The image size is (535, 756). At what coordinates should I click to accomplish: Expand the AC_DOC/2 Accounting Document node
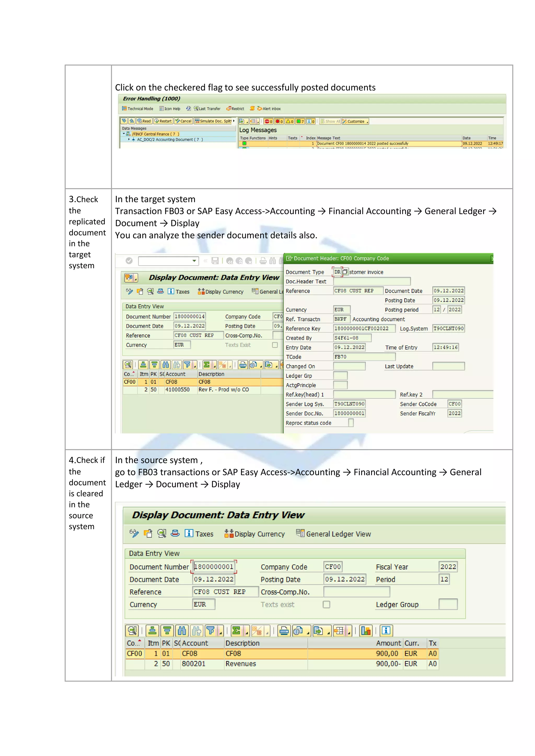[129, 139]
